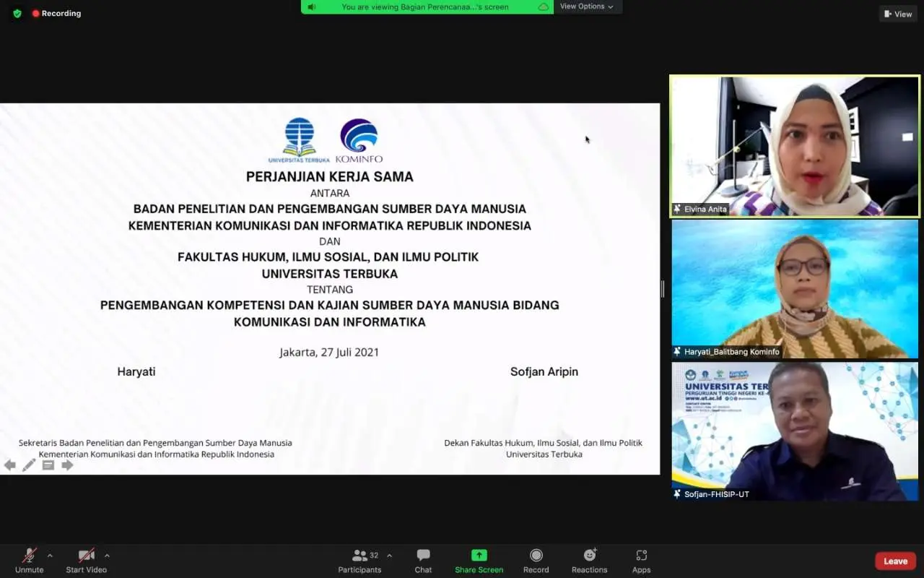Select the slide pen annotation tool
This screenshot has width=924, height=578.
[29, 465]
